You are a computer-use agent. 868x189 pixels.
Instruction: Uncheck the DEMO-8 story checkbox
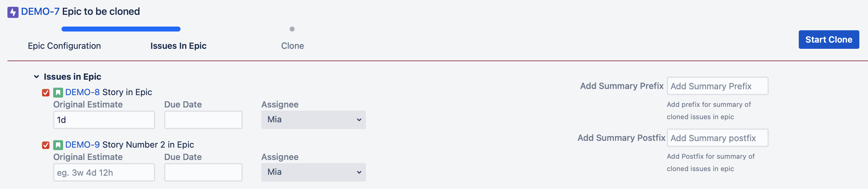click(46, 92)
